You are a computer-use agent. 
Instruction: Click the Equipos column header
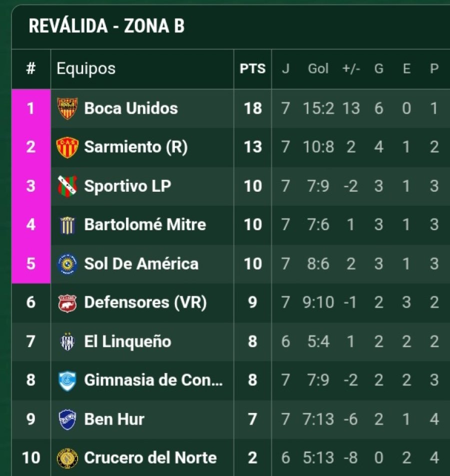coord(86,69)
